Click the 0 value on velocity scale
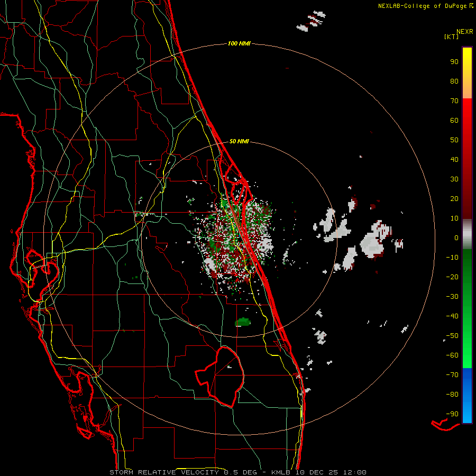Image resolution: width=476 pixels, height=476 pixels. click(456, 238)
